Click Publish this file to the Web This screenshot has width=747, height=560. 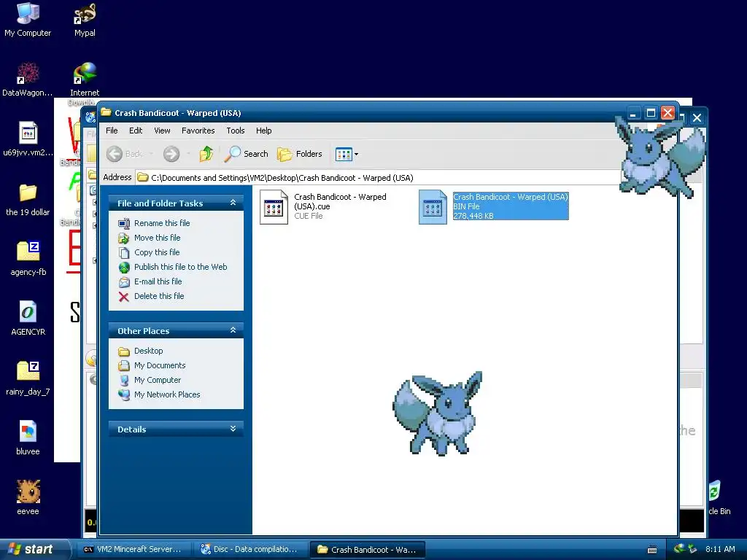[x=181, y=267]
